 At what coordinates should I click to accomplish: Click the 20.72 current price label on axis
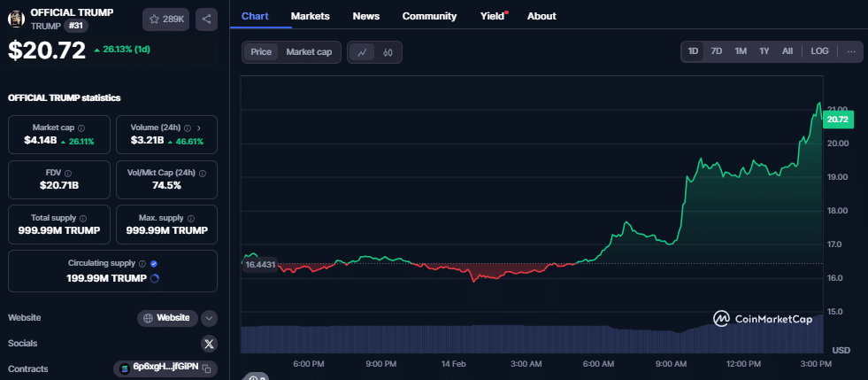839,119
